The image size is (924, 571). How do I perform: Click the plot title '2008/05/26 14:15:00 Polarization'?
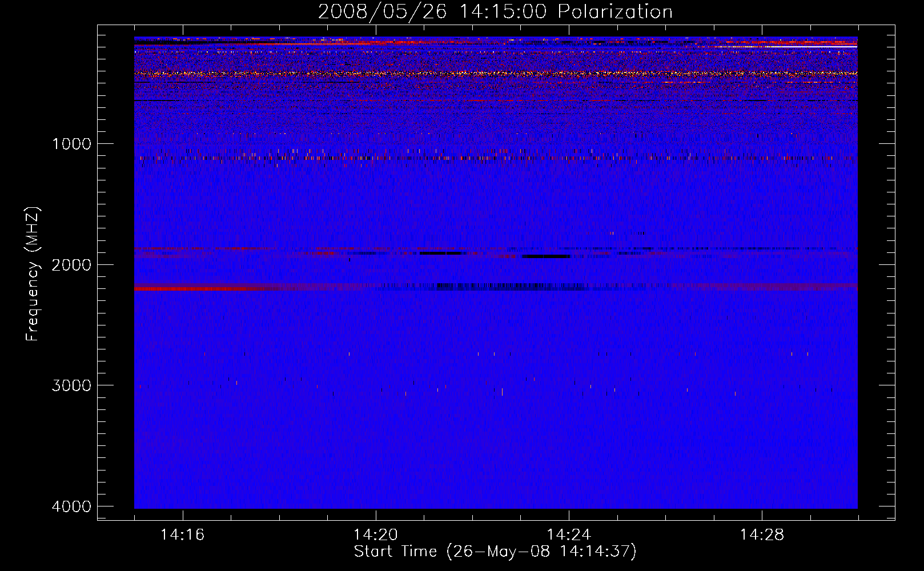(495, 11)
